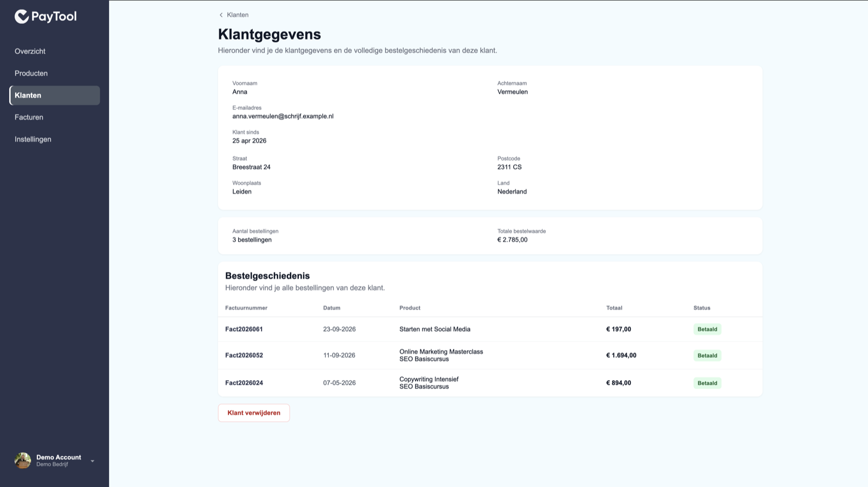Image resolution: width=868 pixels, height=487 pixels.
Task: Click the postcode 2311 CS
Action: coord(509,167)
